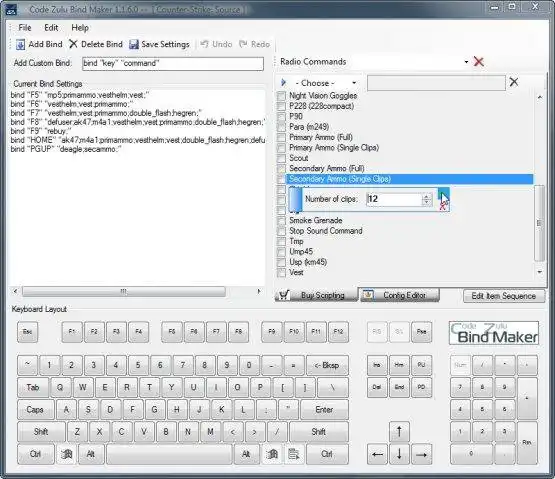Check the Stop Sound Command checkbox
Image resolution: width=555 pixels, height=479 pixels.
pos(281,231)
